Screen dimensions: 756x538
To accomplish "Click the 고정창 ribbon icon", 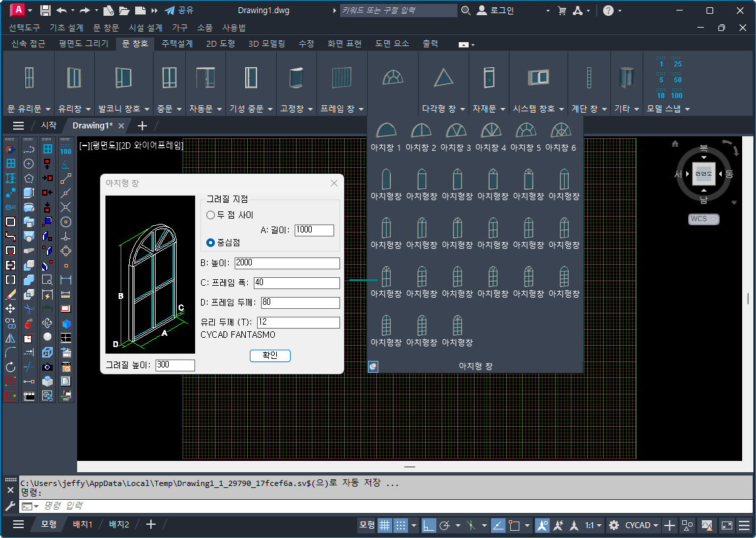I will click(296, 78).
